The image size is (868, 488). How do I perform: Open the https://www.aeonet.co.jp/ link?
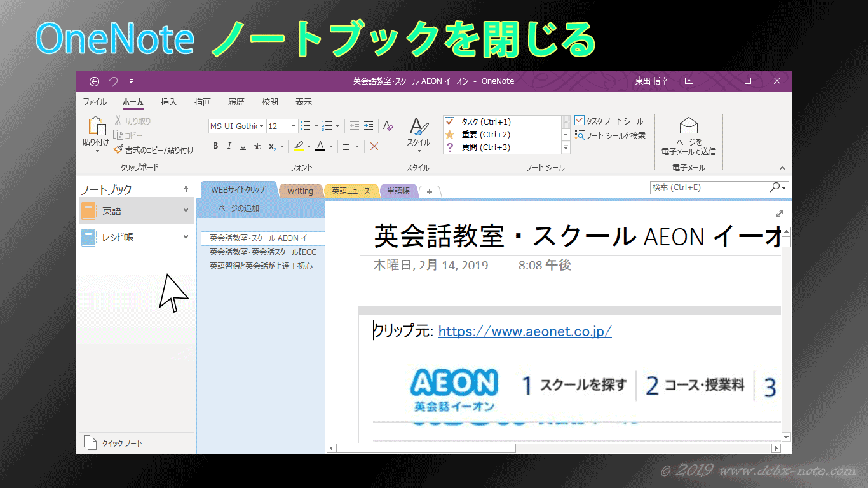click(x=525, y=331)
